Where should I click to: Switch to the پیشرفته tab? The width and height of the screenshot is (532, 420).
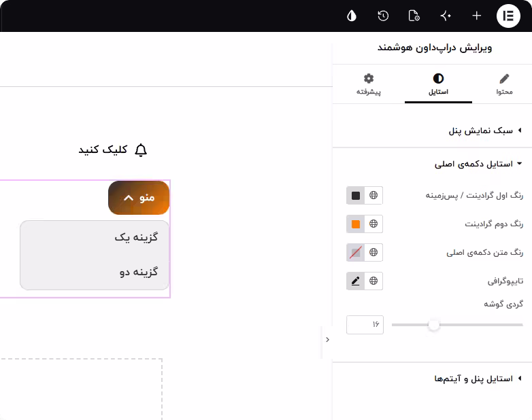tap(369, 85)
